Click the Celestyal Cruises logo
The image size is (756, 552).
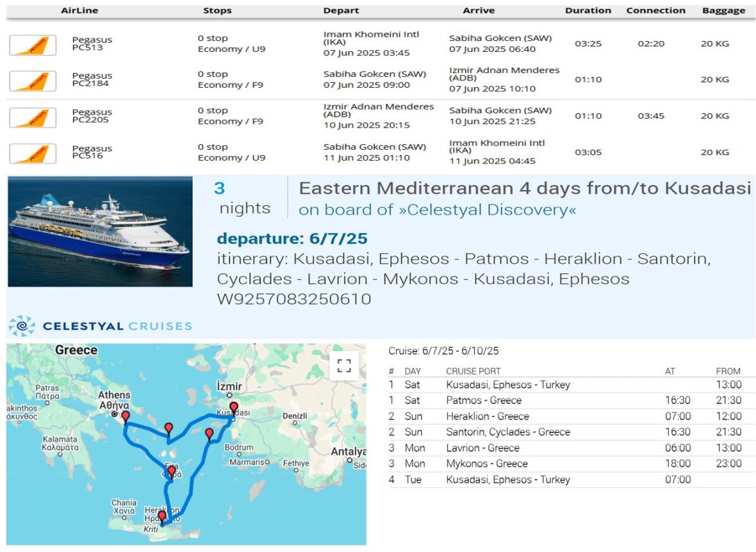[101, 325]
